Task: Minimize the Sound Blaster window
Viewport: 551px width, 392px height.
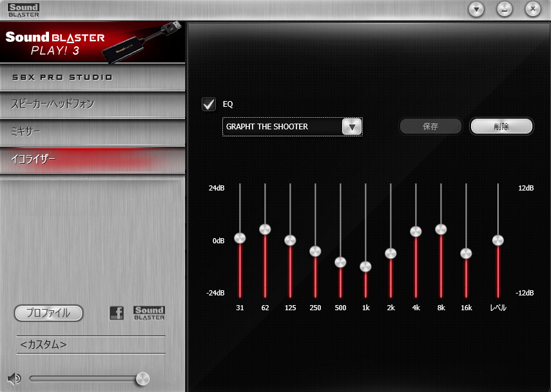Action: tap(505, 9)
